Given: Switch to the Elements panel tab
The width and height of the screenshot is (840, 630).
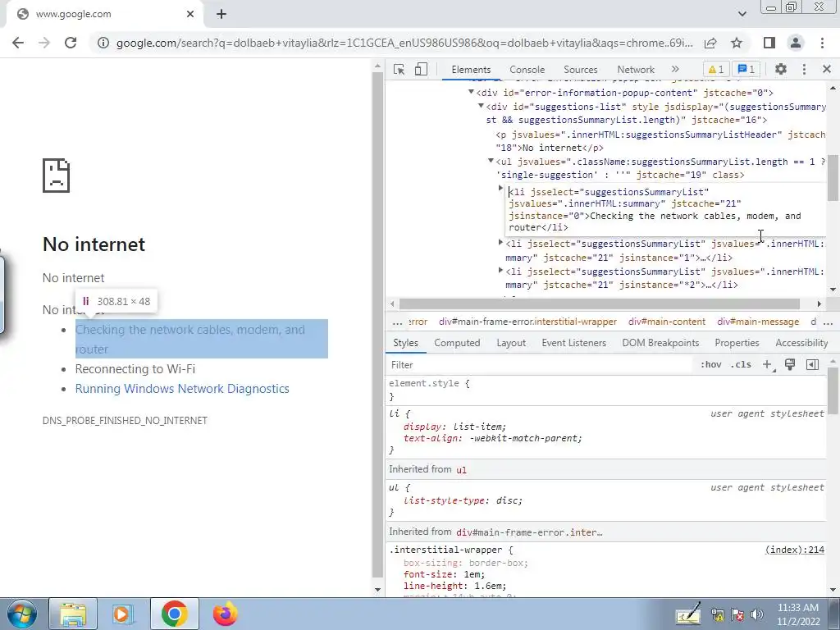Looking at the screenshot, I should (x=471, y=70).
